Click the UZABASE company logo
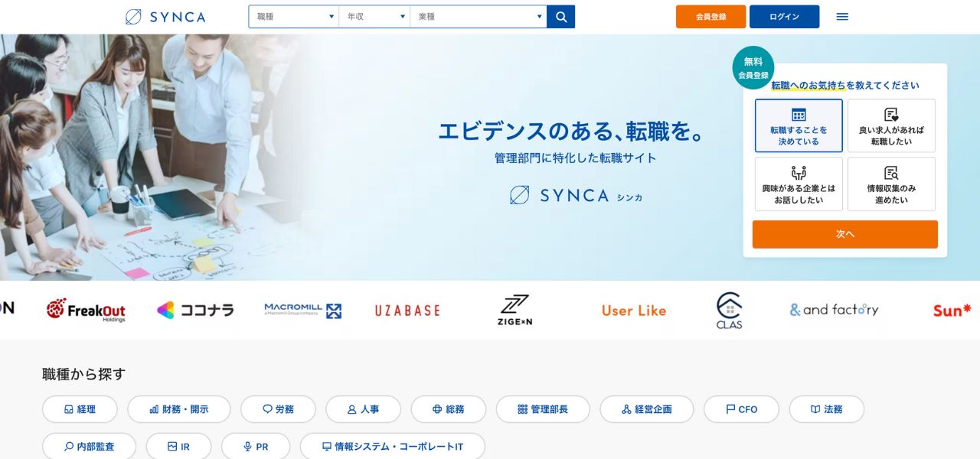 point(407,310)
